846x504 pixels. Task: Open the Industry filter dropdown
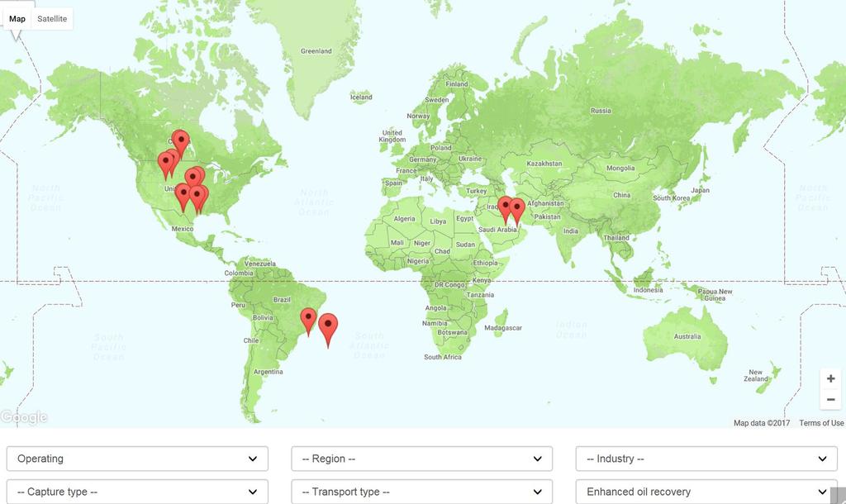pyautogui.click(x=706, y=459)
